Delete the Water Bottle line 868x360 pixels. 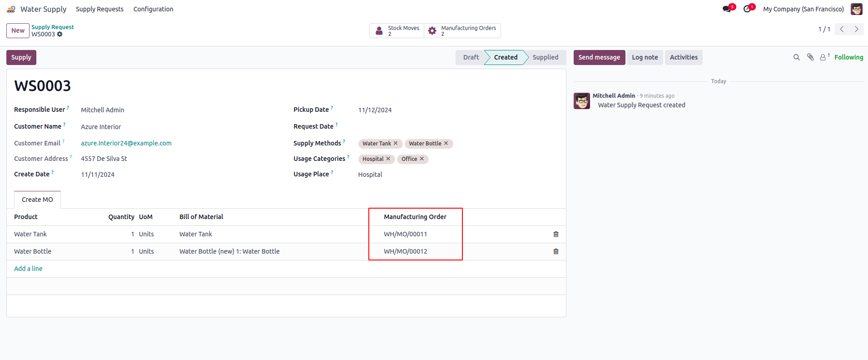tap(556, 251)
